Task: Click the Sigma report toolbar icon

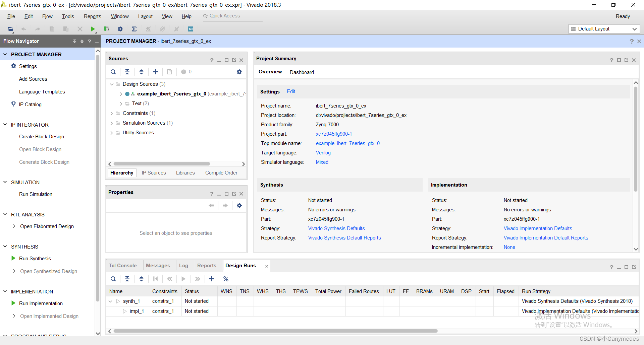Action: pos(134,29)
